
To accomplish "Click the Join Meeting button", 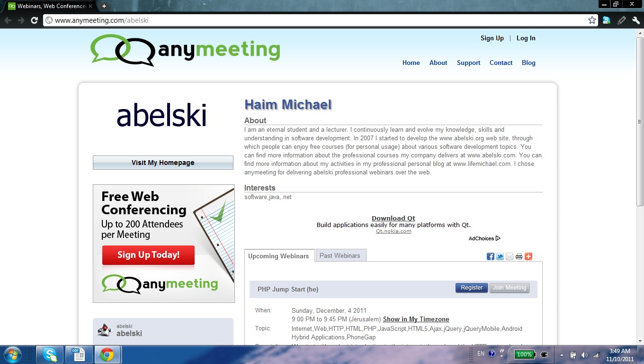I will (510, 288).
